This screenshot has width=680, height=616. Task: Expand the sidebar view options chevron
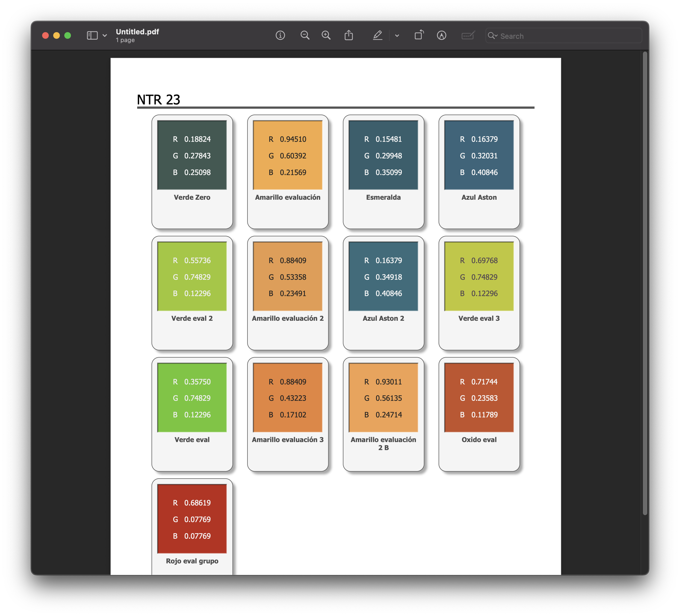(104, 35)
